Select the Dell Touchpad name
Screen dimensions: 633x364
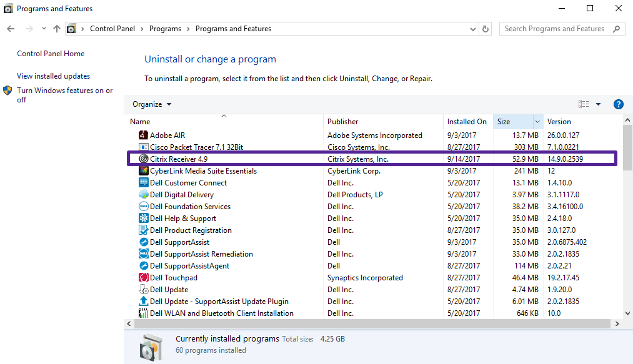(174, 278)
